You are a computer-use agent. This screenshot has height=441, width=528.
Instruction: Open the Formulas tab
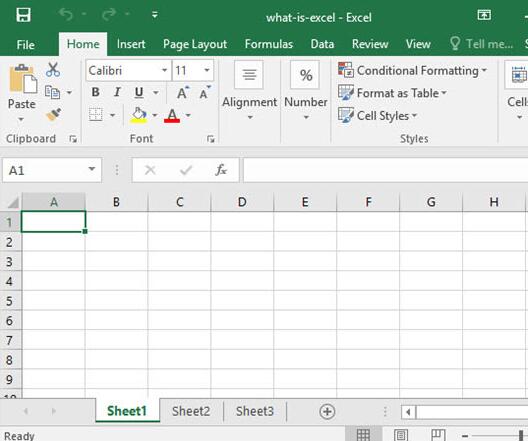pyautogui.click(x=269, y=44)
